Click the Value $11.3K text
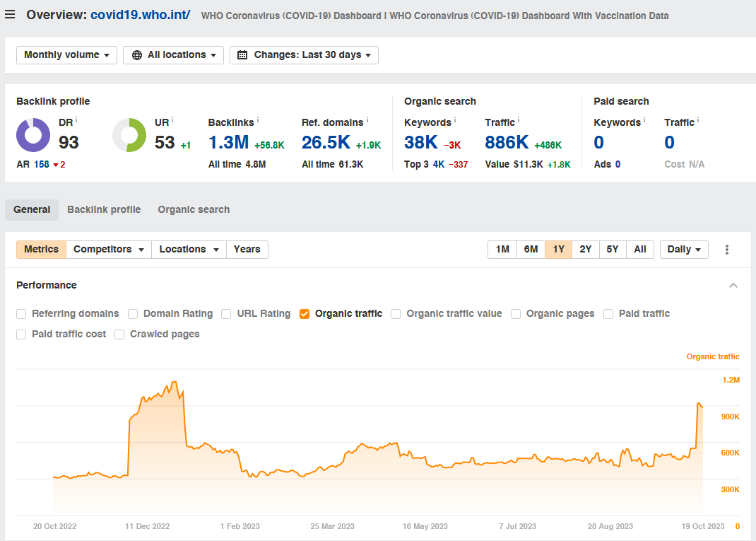 click(x=514, y=165)
